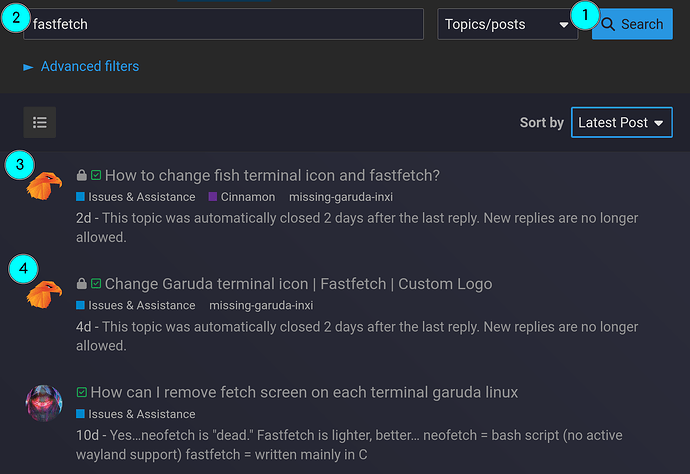Click the 4d closed-topic excerpt text
The width and height of the screenshot is (690, 474).
tap(357, 336)
